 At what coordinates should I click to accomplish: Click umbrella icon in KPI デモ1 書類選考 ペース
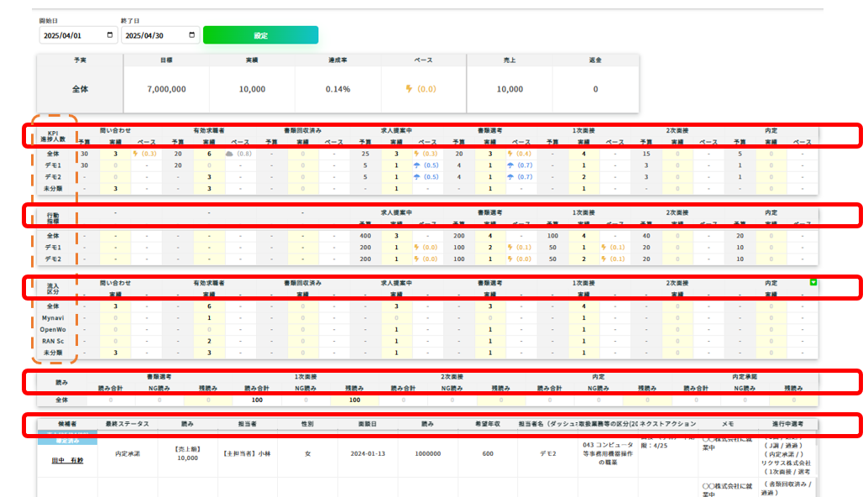pos(510,165)
